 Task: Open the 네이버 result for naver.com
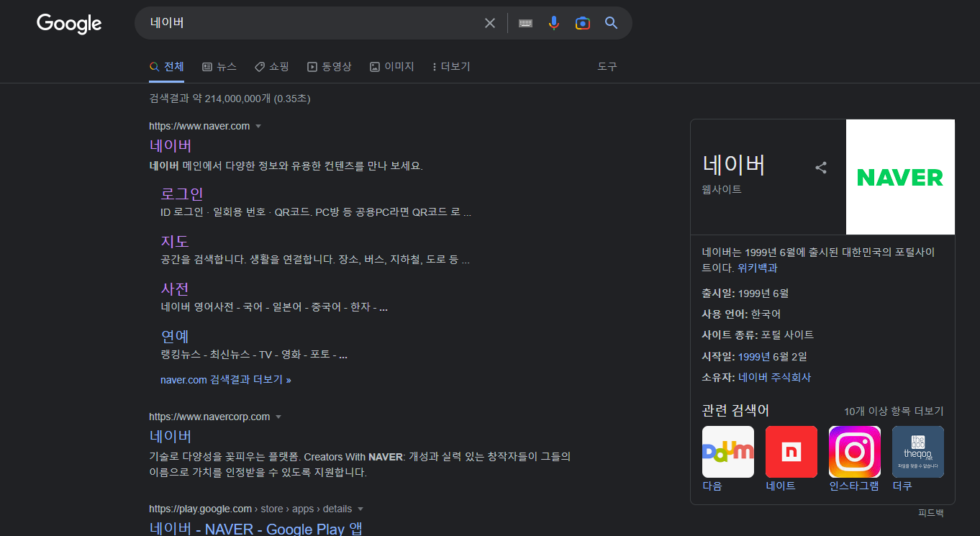[x=171, y=146]
